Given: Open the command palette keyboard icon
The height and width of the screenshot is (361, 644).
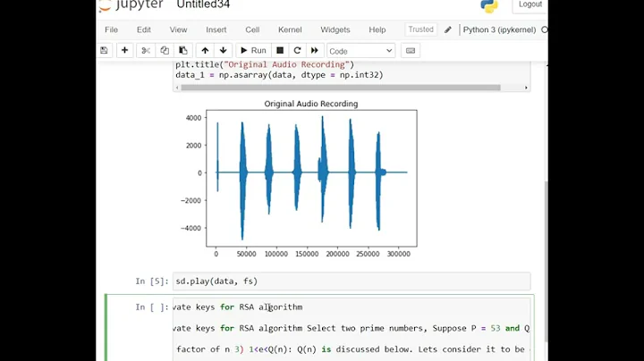Looking at the screenshot, I should coord(411,50).
